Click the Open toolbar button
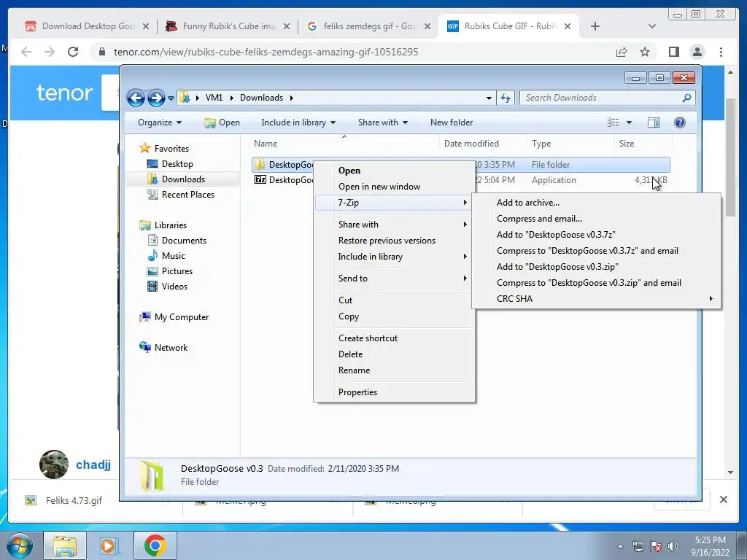Image resolution: width=747 pixels, height=560 pixels. tap(222, 122)
